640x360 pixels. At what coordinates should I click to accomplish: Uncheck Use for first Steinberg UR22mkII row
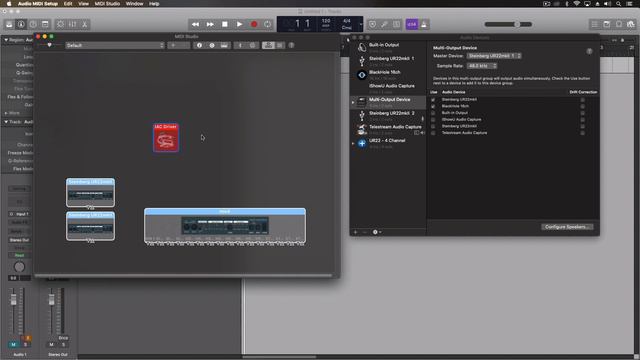click(433, 100)
